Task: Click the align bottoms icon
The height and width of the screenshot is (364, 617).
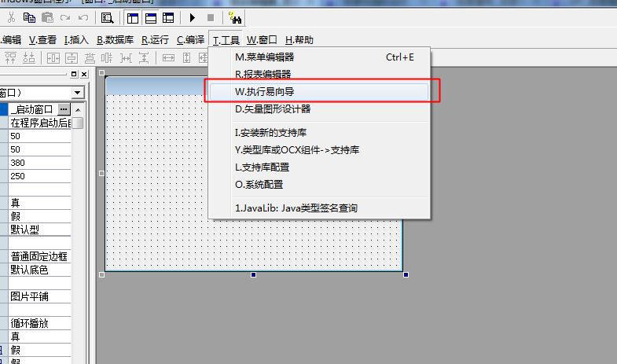Action: pos(29,58)
